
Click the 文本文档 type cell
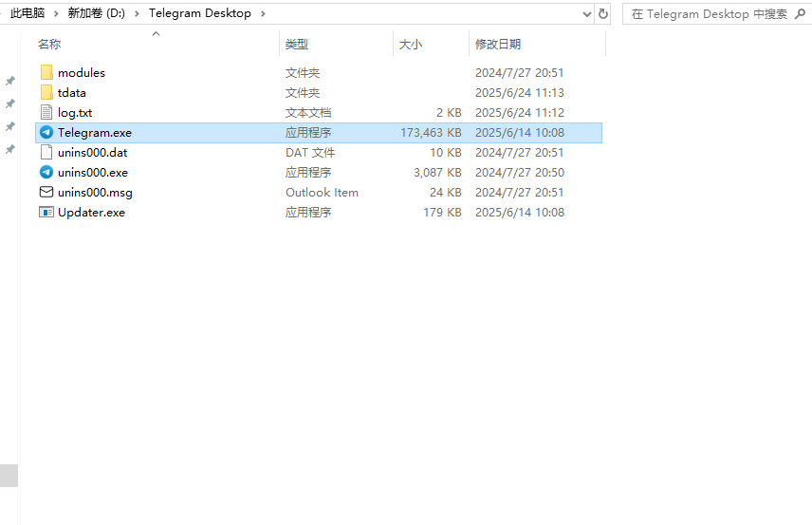308,112
